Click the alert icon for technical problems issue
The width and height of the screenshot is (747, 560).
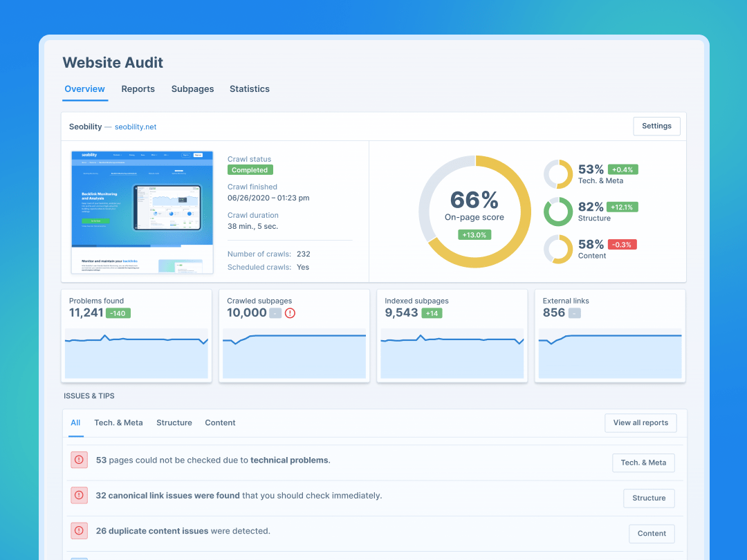click(x=79, y=460)
